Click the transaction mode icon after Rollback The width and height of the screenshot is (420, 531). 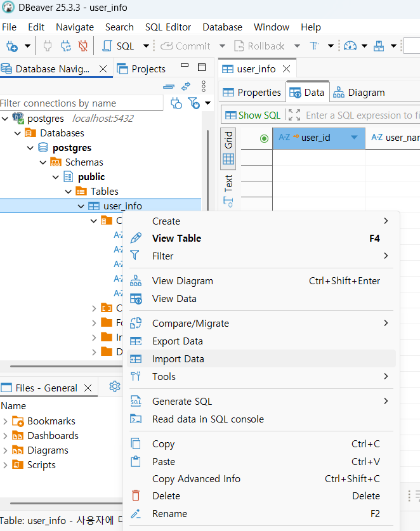[314, 46]
